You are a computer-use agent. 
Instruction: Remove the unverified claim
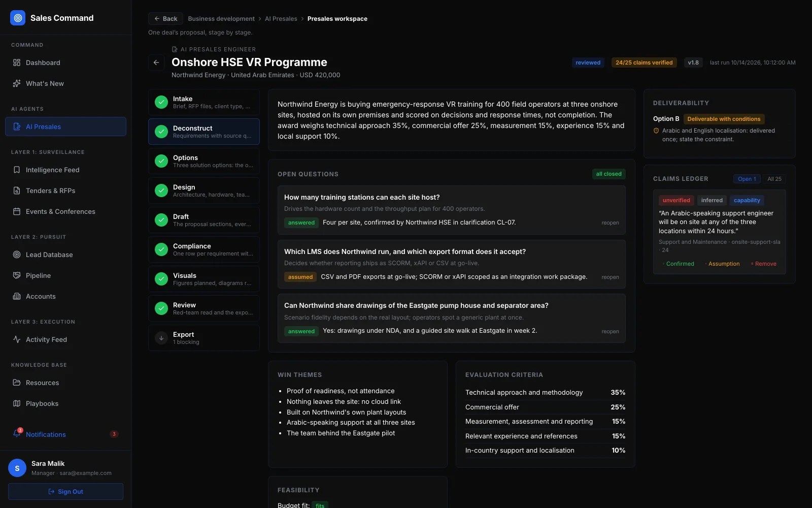pyautogui.click(x=764, y=264)
